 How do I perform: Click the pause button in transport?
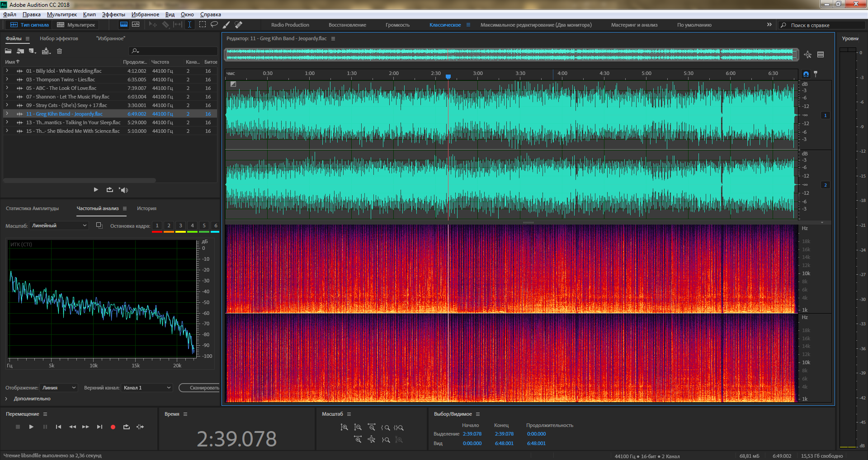click(45, 427)
